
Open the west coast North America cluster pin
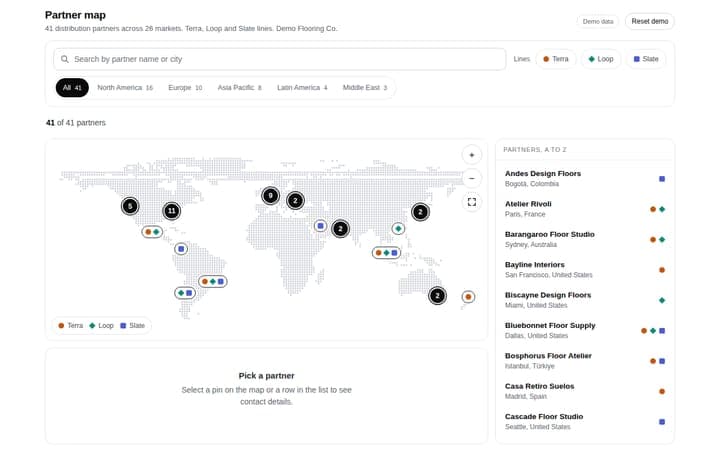tap(130, 206)
